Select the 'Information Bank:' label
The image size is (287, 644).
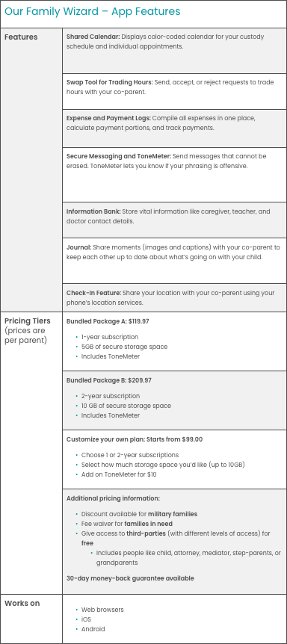tap(93, 212)
